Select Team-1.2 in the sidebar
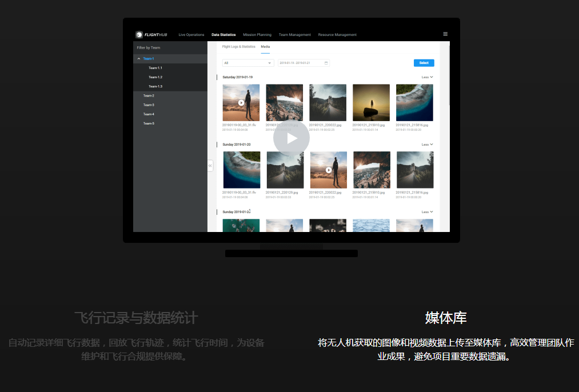579x392 pixels. pos(155,77)
